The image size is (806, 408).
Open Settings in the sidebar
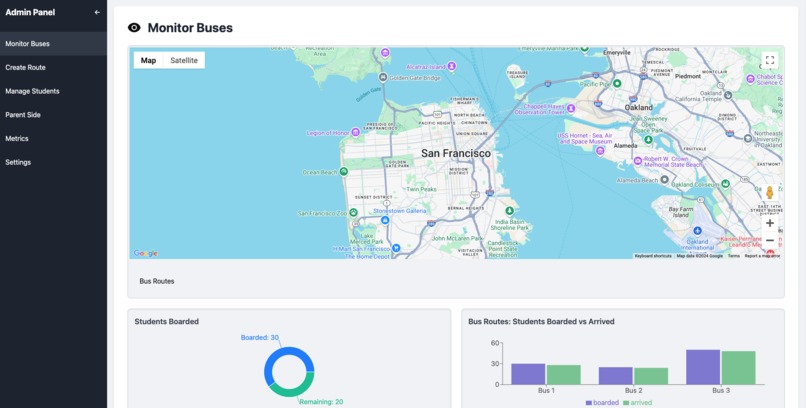(53, 162)
